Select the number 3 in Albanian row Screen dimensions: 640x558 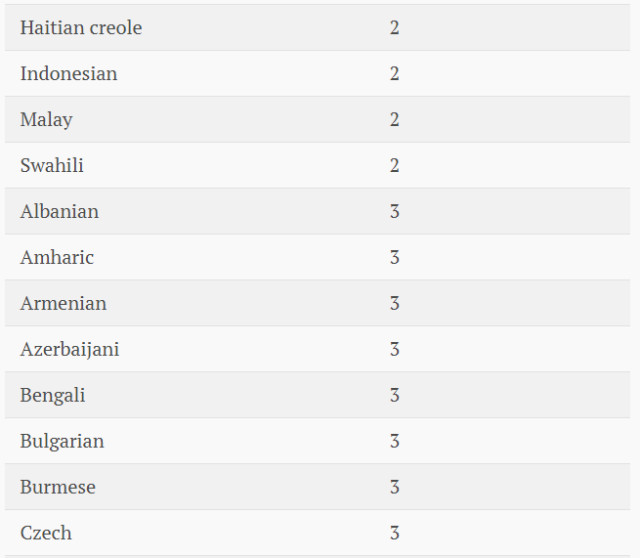(395, 212)
